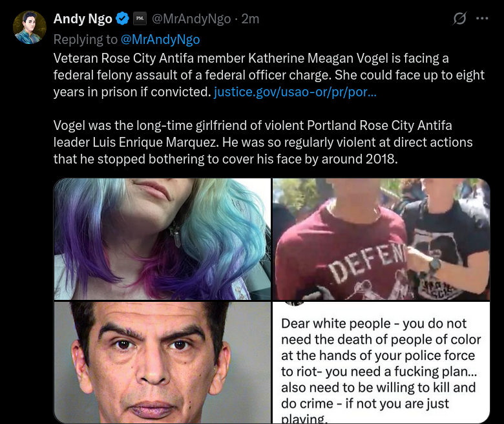Click the 'Replying to' gray text
This screenshot has height=424, width=504.
point(85,39)
